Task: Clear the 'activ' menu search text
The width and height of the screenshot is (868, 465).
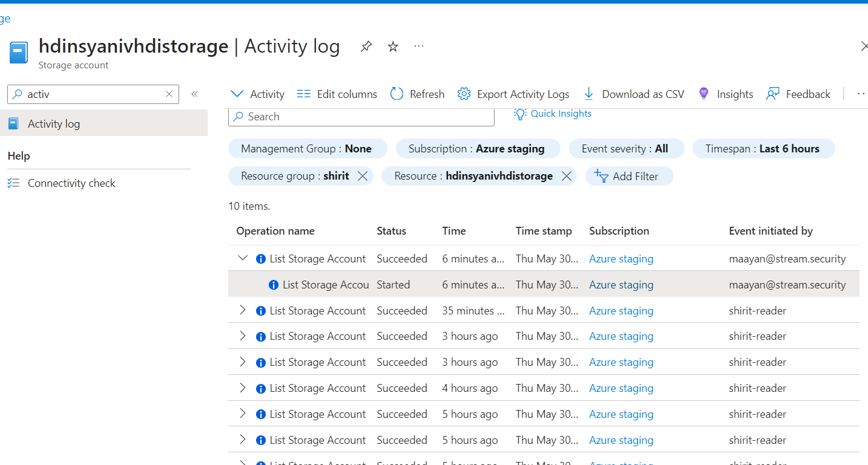Action: click(x=169, y=94)
